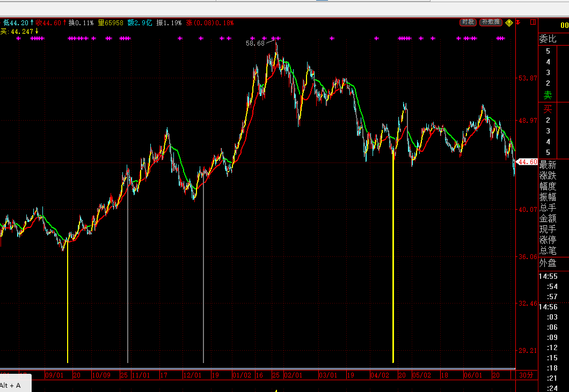
Task: Click the :57 tick entry
Action: click(552, 297)
